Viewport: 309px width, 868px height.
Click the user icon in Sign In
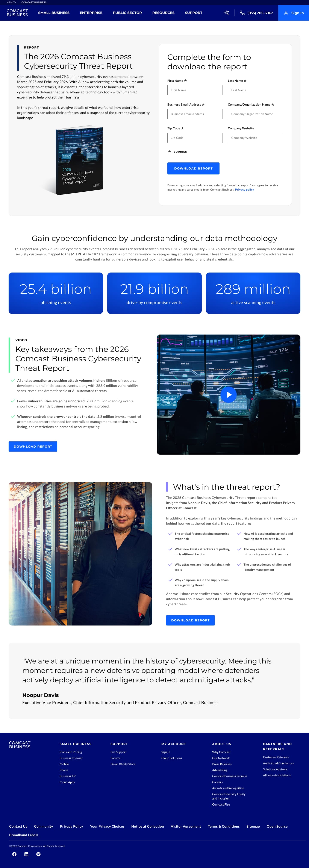click(x=286, y=13)
